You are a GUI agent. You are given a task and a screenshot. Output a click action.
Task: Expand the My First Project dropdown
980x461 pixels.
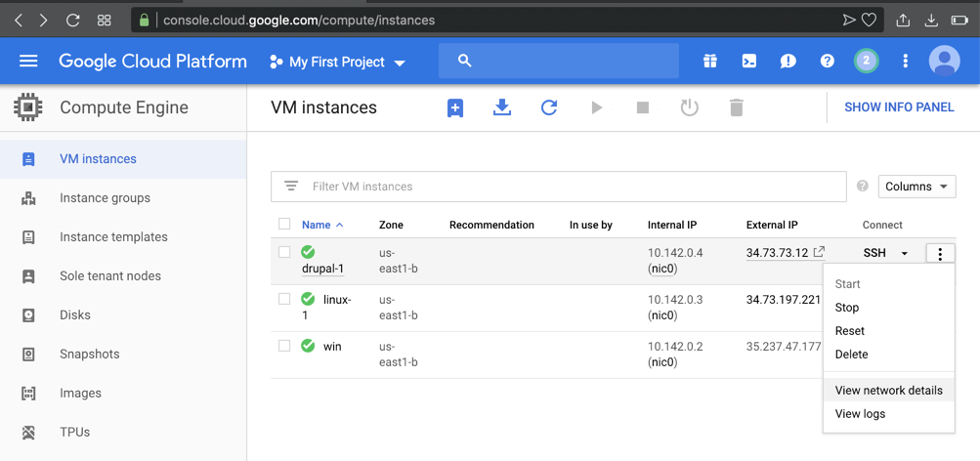coord(337,63)
